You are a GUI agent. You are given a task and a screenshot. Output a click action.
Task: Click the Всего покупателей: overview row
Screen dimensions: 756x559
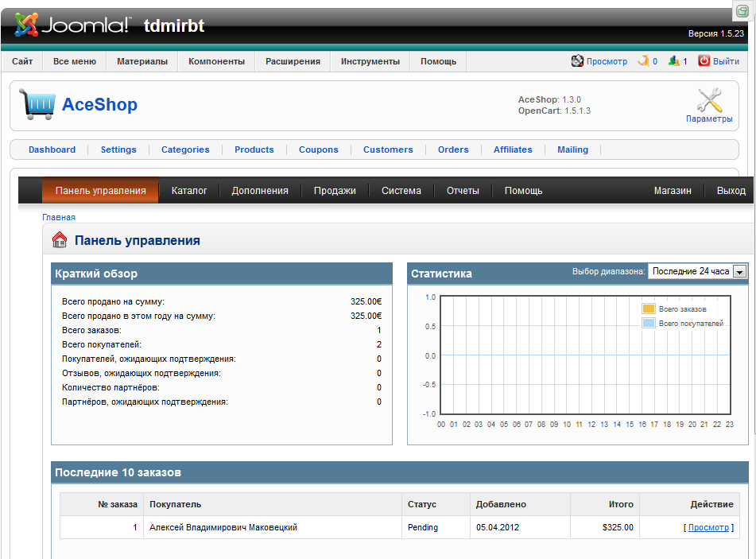222,344
